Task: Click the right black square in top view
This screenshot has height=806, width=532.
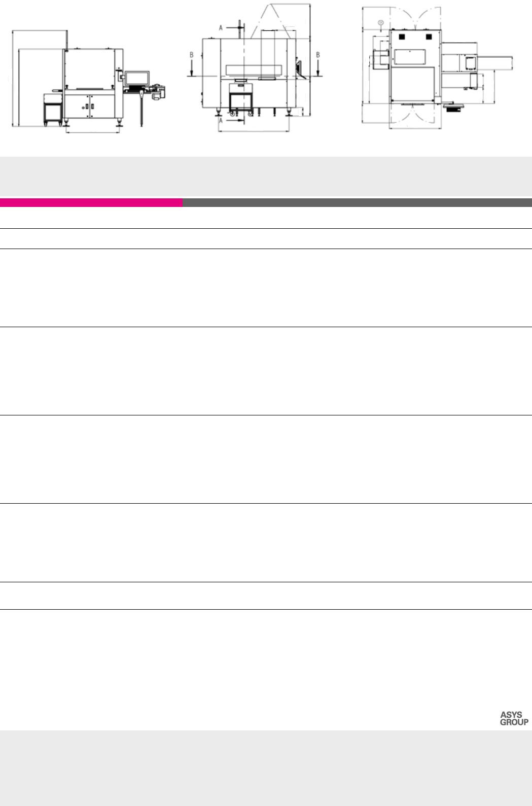Action: (429, 37)
